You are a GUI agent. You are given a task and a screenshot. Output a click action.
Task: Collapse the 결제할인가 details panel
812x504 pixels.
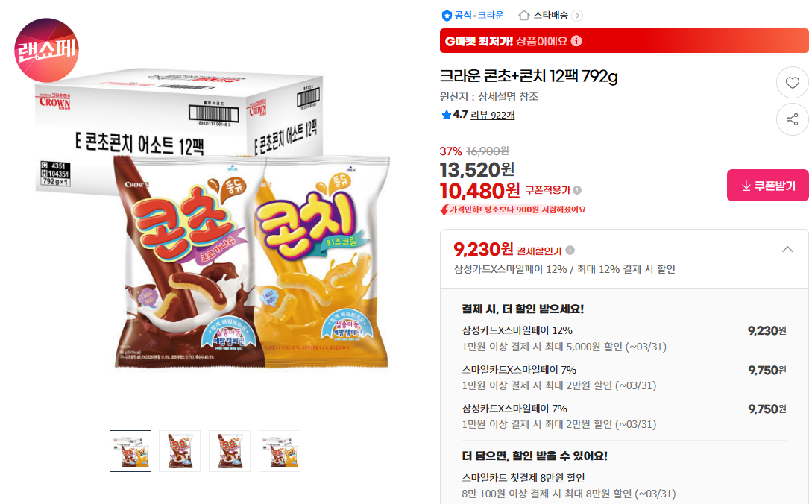787,250
